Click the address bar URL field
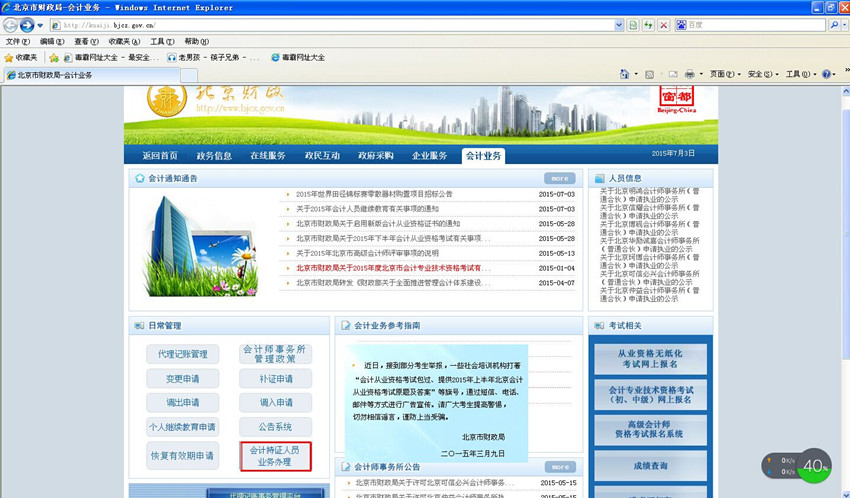 pyautogui.click(x=332, y=25)
